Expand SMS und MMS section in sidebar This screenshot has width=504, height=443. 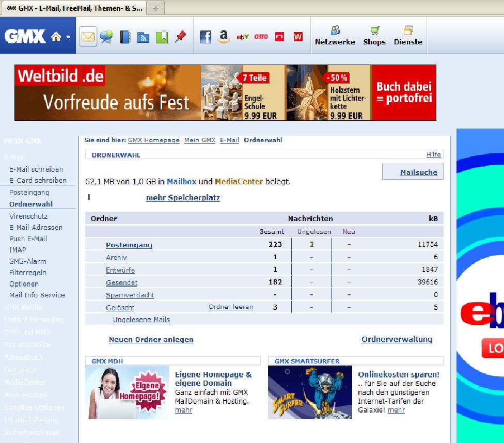coord(27,332)
